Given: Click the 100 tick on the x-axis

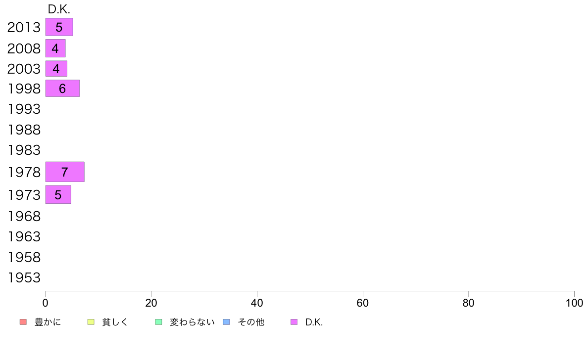Looking at the screenshot, I should point(574,303).
